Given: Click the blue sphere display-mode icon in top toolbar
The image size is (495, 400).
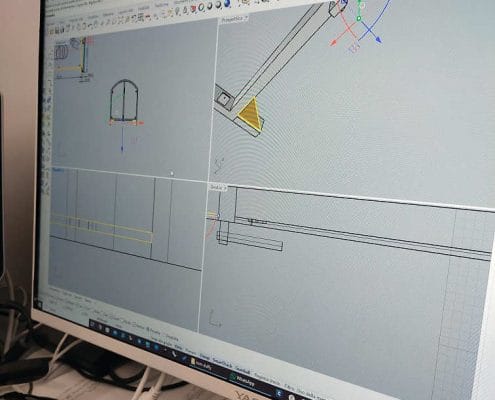Looking at the screenshot, I should tap(227, 4).
